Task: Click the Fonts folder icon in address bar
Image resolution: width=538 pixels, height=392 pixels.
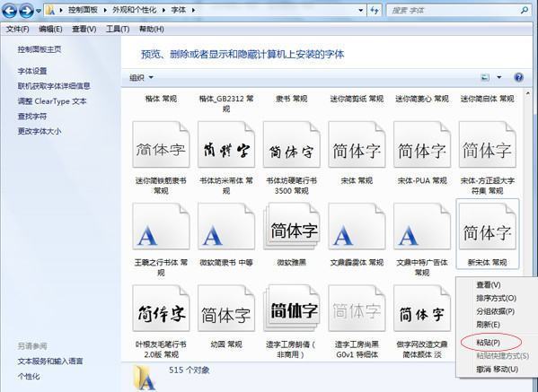Action: (51, 10)
